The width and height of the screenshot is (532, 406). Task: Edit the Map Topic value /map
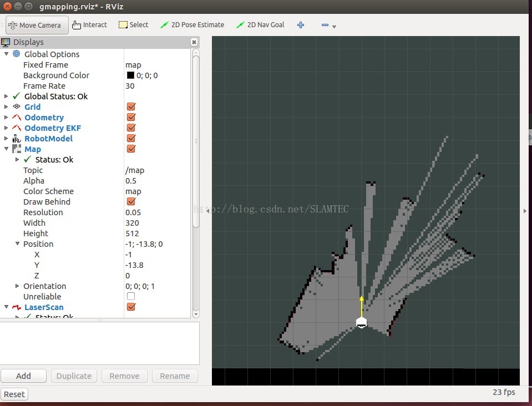[135, 170]
